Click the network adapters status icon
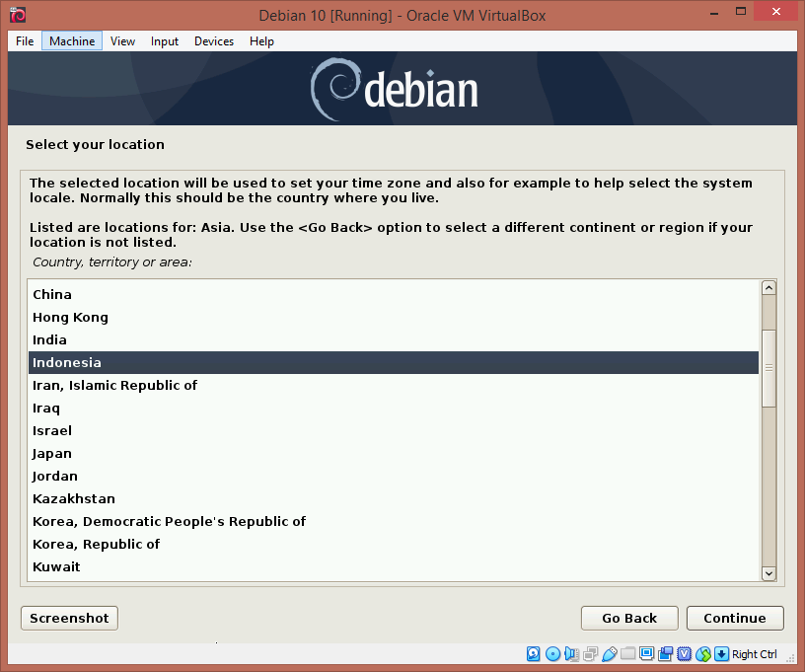This screenshot has width=805, height=672. tap(590, 653)
